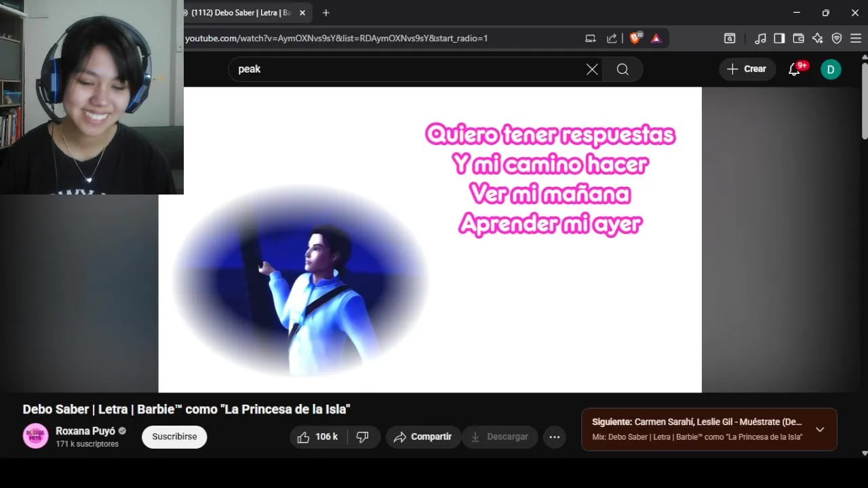Open Roxana Puyó channel avatar
Screen dimensions: 868x488
(35, 436)
